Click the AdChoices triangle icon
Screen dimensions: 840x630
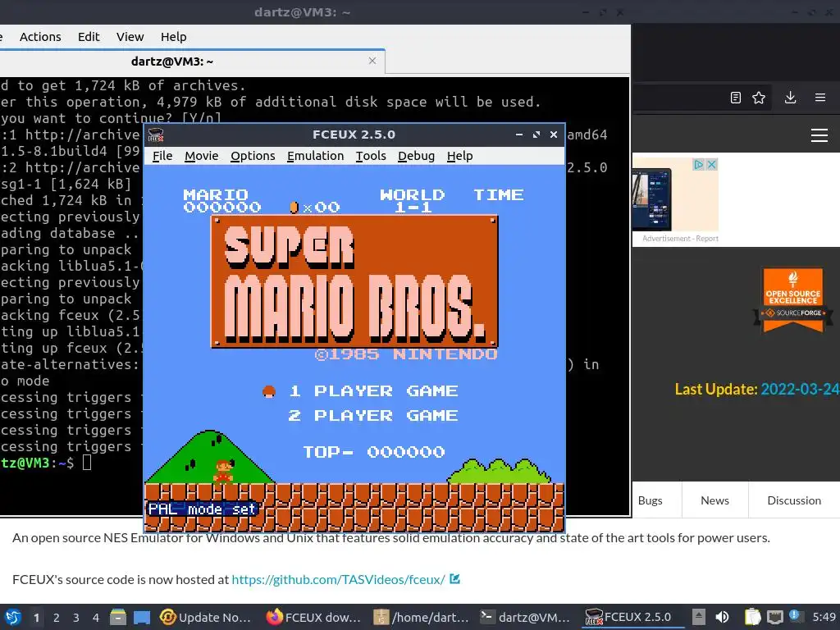tap(699, 164)
